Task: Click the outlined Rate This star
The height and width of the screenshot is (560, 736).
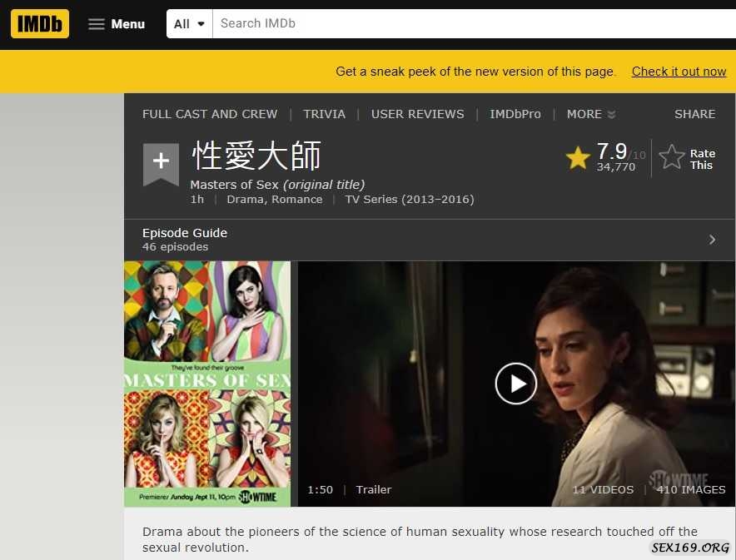Action: point(672,156)
